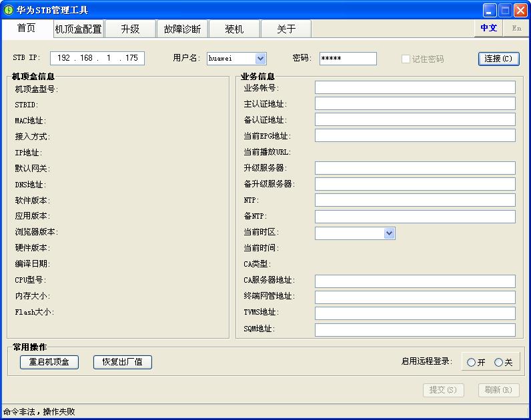
Task: Toggle the 记住密码 checkbox
Action: (406, 59)
